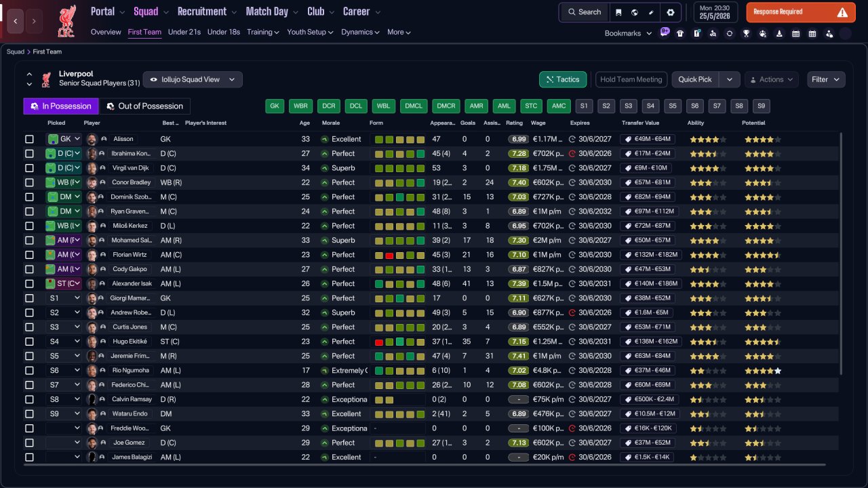Screen dimensions: 868x488
Task: Tick the checkbox for Alexander Isak
Action: pyautogui.click(x=29, y=284)
